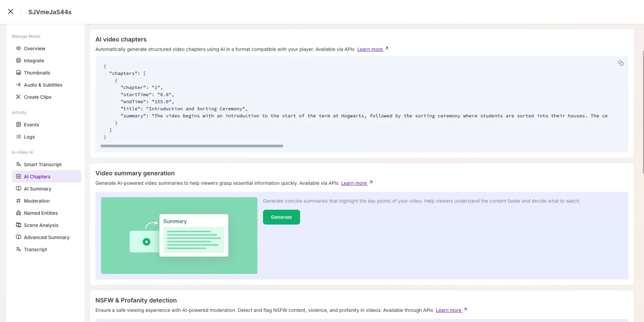Copy the chapters JSON code
Viewport: 644px width, 322px height.
click(x=621, y=63)
